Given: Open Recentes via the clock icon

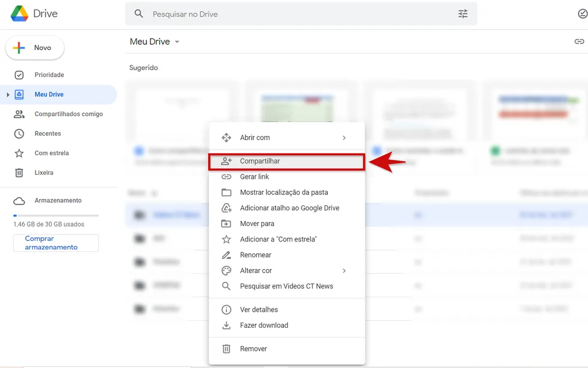Looking at the screenshot, I should [19, 133].
